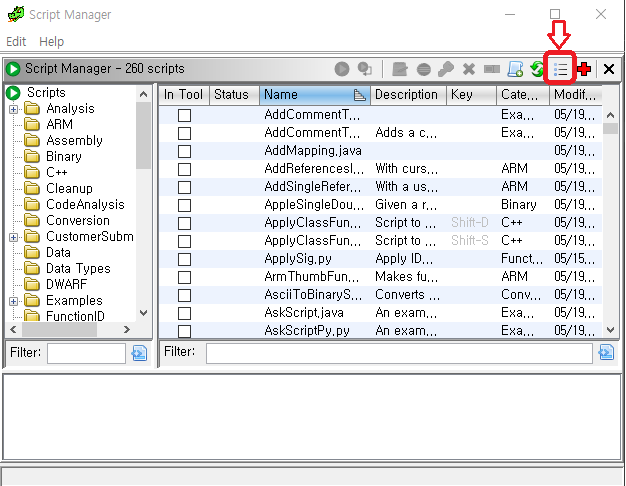Sort by the Description column header
Viewport: 626px width, 486px height.
(408, 95)
